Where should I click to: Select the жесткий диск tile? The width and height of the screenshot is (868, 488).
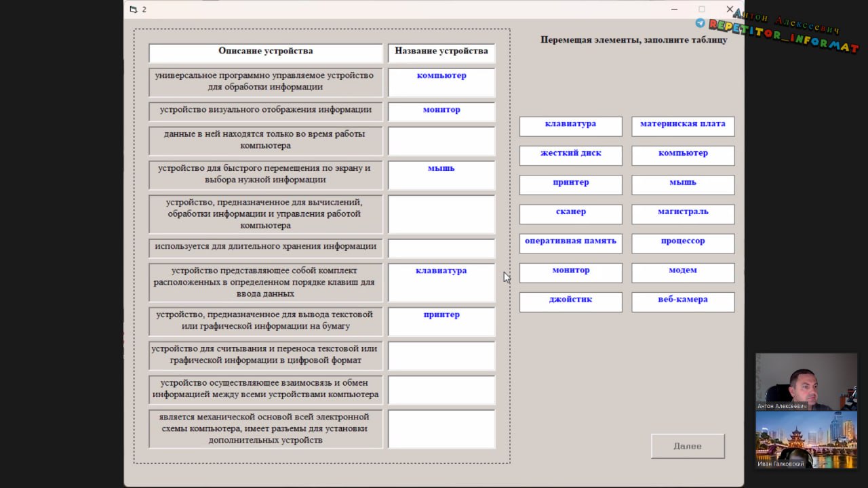click(570, 156)
